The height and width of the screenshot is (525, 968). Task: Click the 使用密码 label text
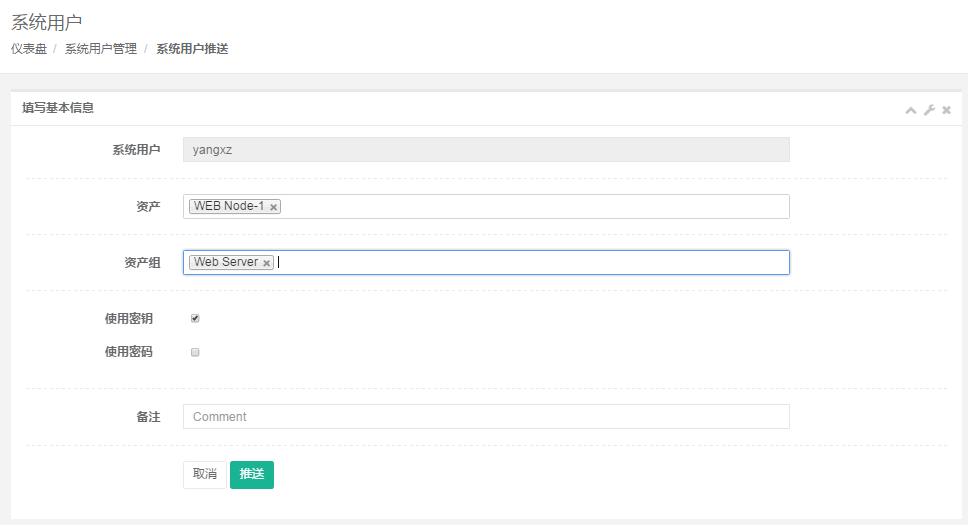(x=128, y=352)
